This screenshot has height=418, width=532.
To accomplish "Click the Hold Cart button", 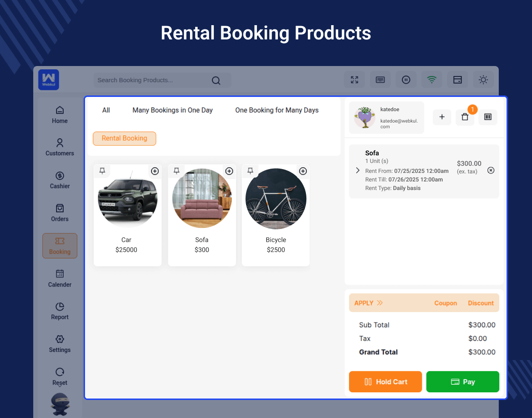I will click(x=385, y=382).
